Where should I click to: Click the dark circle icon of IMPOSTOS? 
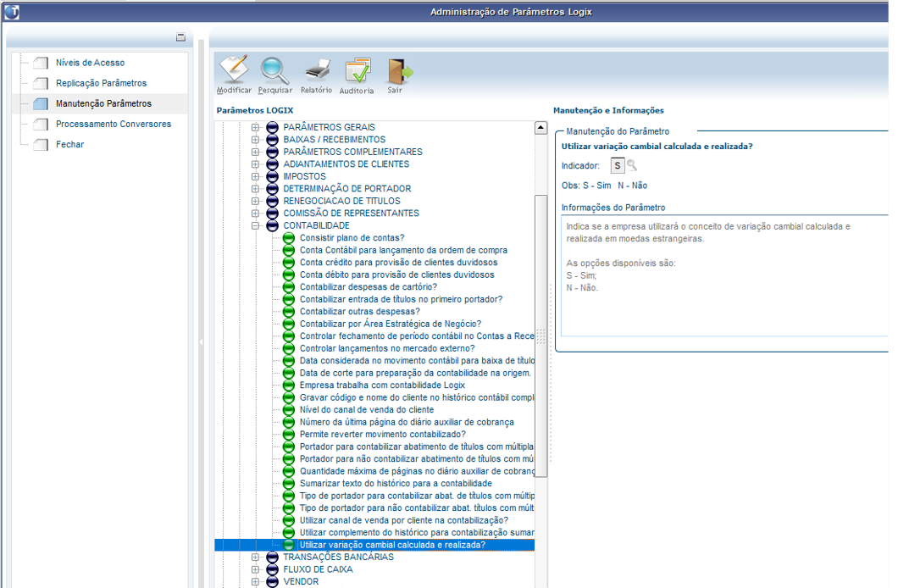click(x=273, y=176)
